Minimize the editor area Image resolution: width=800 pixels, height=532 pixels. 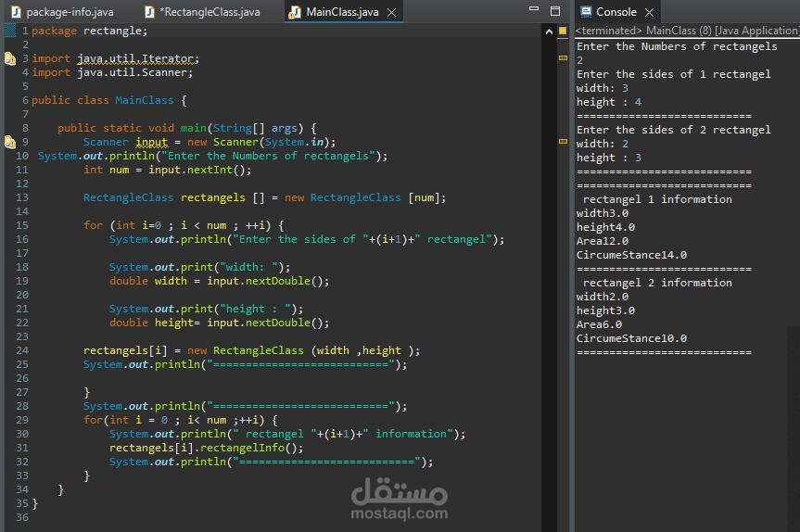(534, 8)
